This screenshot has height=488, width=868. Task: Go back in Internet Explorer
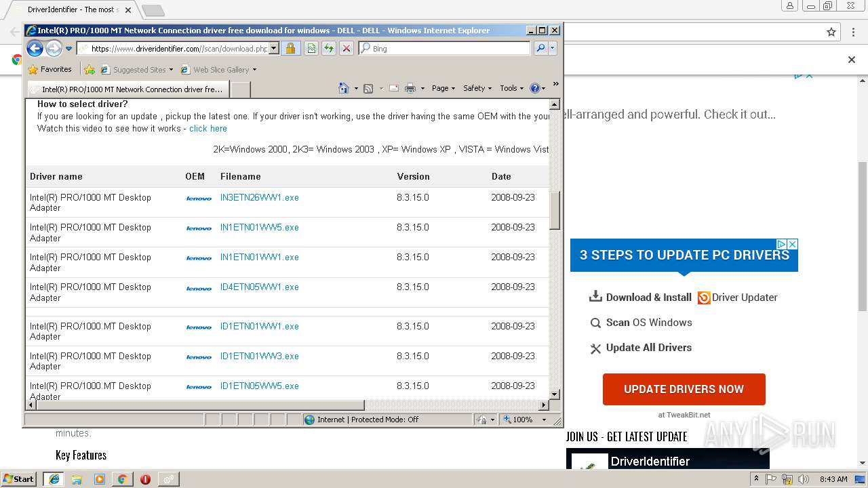pyautogui.click(x=35, y=48)
